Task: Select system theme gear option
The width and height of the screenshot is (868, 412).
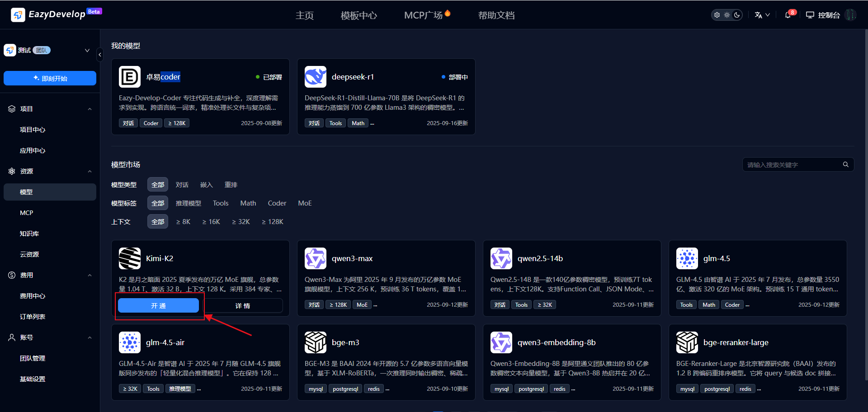Action: point(717,15)
